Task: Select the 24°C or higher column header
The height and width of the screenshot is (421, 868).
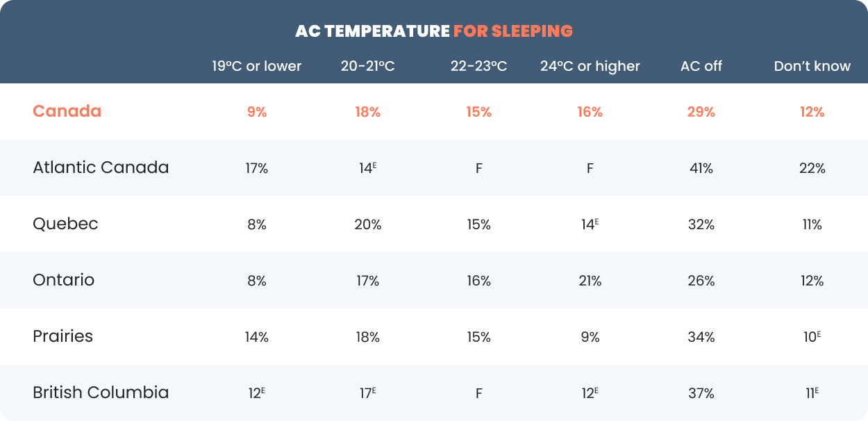Action: [x=590, y=66]
